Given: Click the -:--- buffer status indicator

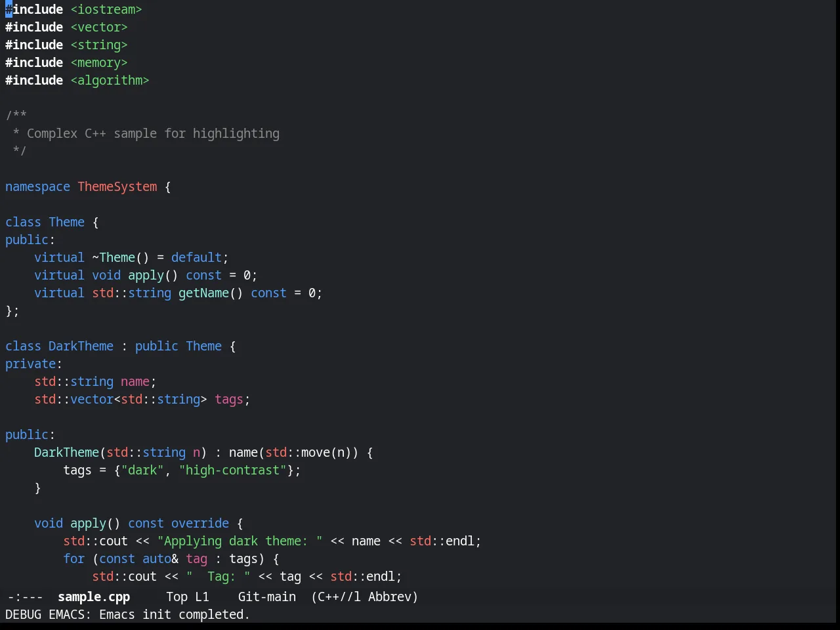Looking at the screenshot, I should click(x=25, y=597).
